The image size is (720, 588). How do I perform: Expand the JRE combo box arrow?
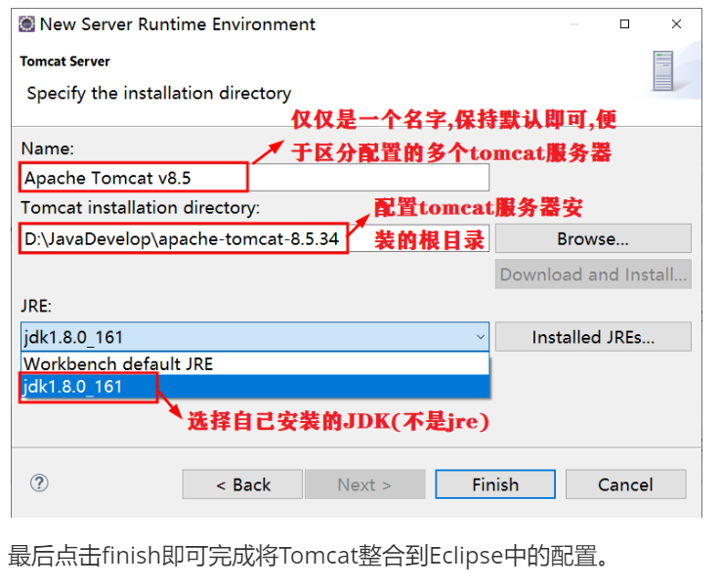pyautogui.click(x=481, y=337)
